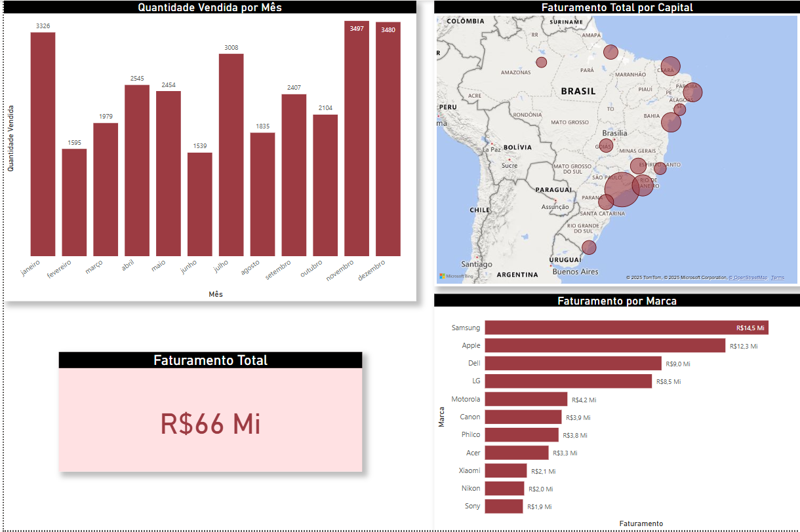Open the OpenStreetMap attribution link
The height and width of the screenshot is (532, 800).
[x=750, y=278]
